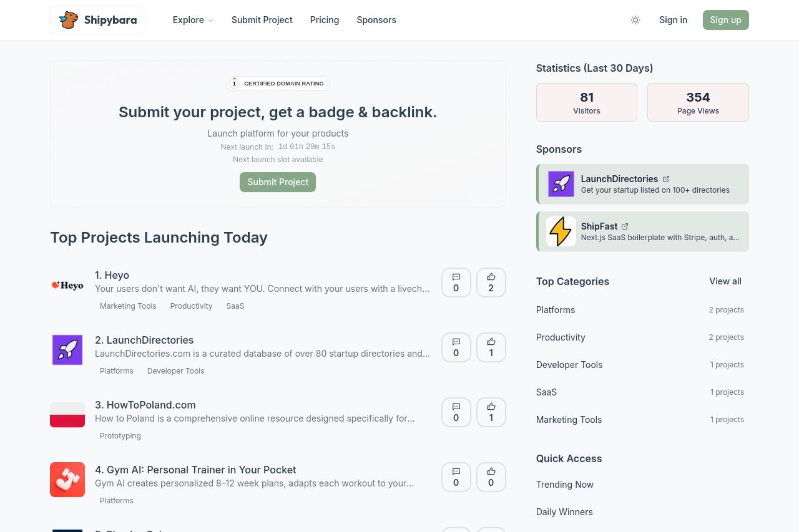Viewport: 799px width, 532px height.
Task: Open ShipFast sponsor external link icon
Action: pyautogui.click(x=625, y=226)
